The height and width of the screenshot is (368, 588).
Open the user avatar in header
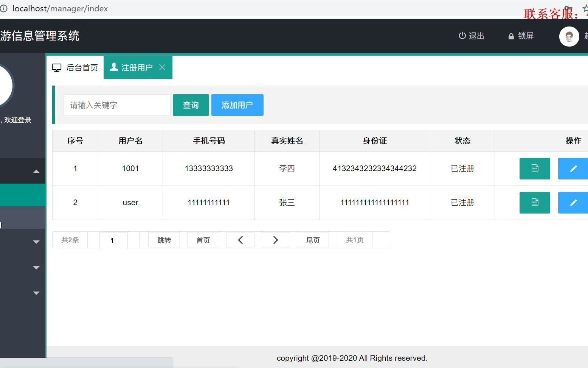coord(569,36)
